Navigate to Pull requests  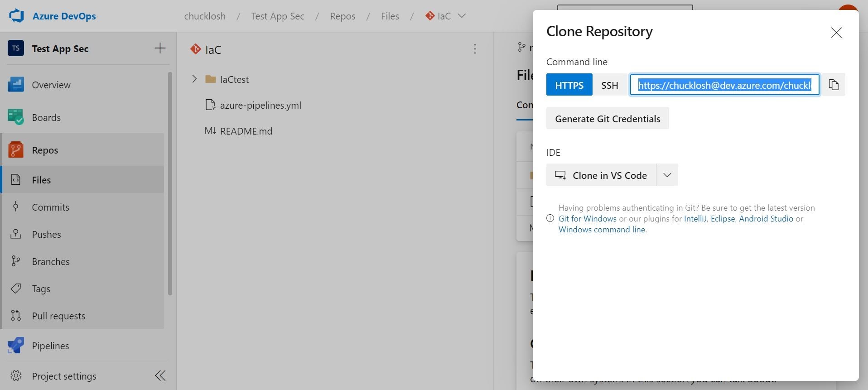coord(58,316)
